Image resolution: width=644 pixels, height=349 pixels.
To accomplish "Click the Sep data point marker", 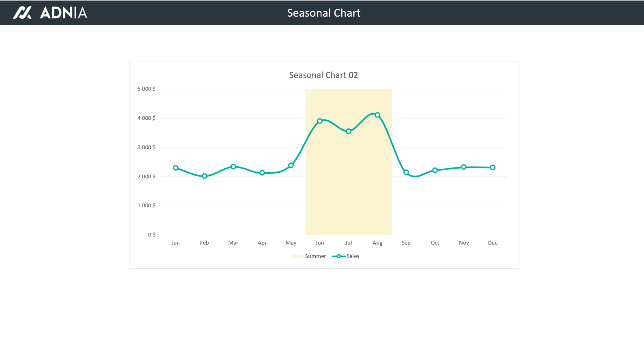I will [x=406, y=172].
